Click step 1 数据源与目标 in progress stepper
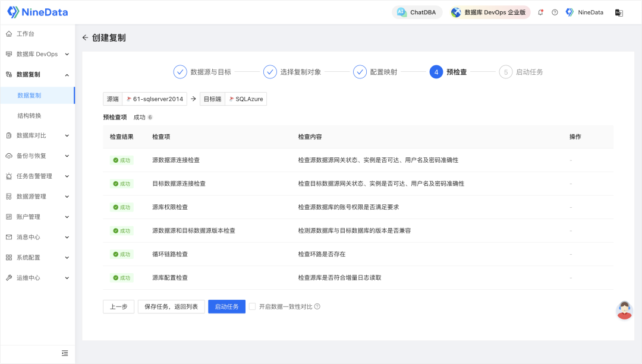 coord(202,72)
